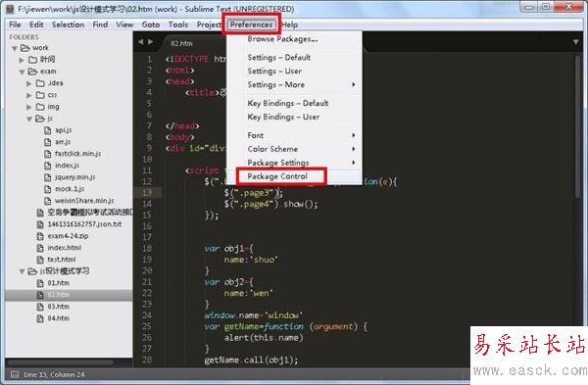588x385 pixels.
Task: Click the folder icon next to img
Action: click(x=40, y=107)
